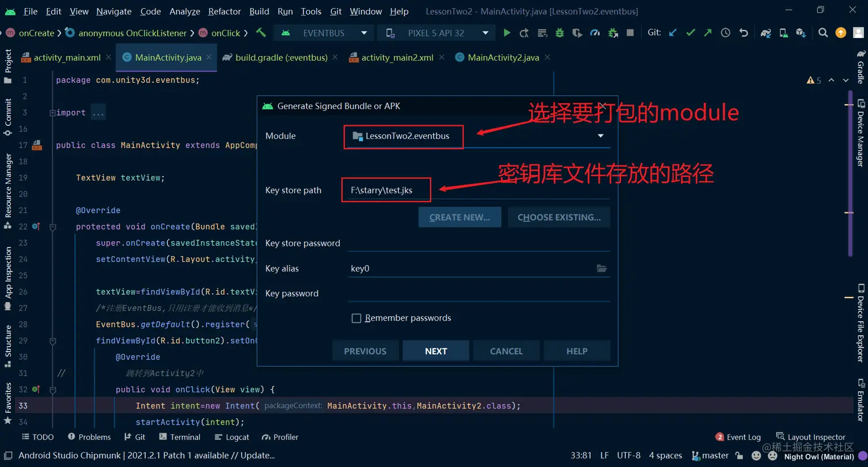Image resolution: width=868 pixels, height=467 pixels.
Task: Click the user avatar icon in the toolbar
Action: point(859,33)
